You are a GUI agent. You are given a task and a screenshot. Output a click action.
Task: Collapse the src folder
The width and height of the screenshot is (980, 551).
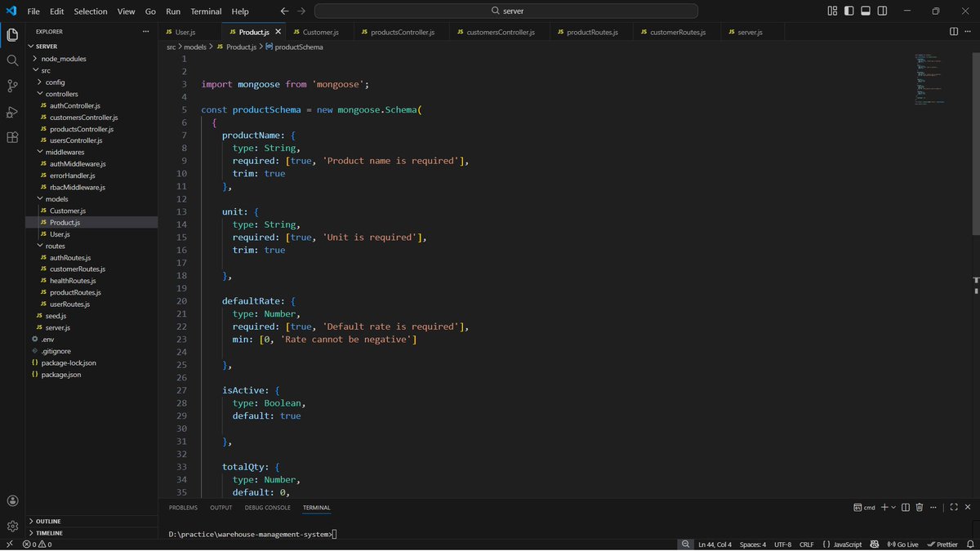click(35, 70)
